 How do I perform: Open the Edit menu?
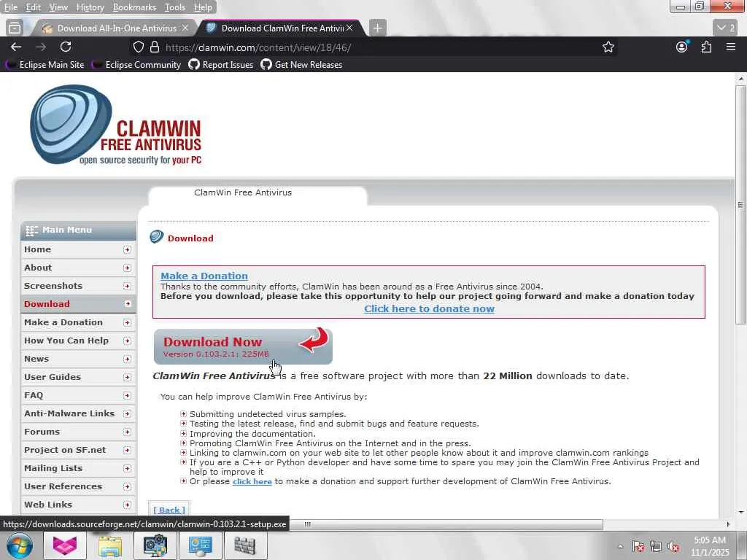[33, 7]
